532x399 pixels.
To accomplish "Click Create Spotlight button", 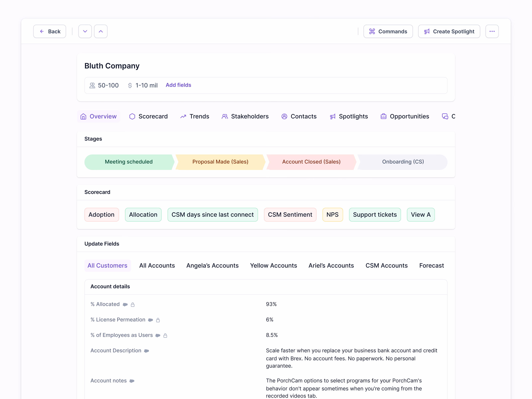I will [x=449, y=31].
